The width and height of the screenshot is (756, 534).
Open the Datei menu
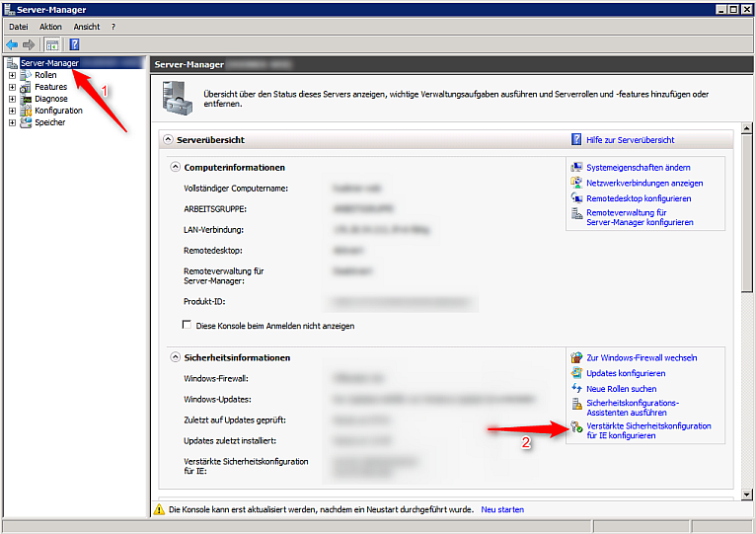[19, 27]
